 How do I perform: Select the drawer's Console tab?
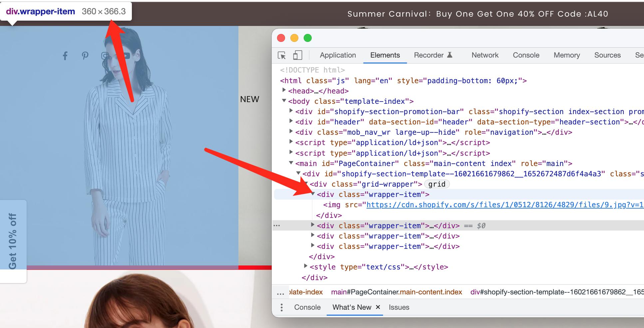307,307
